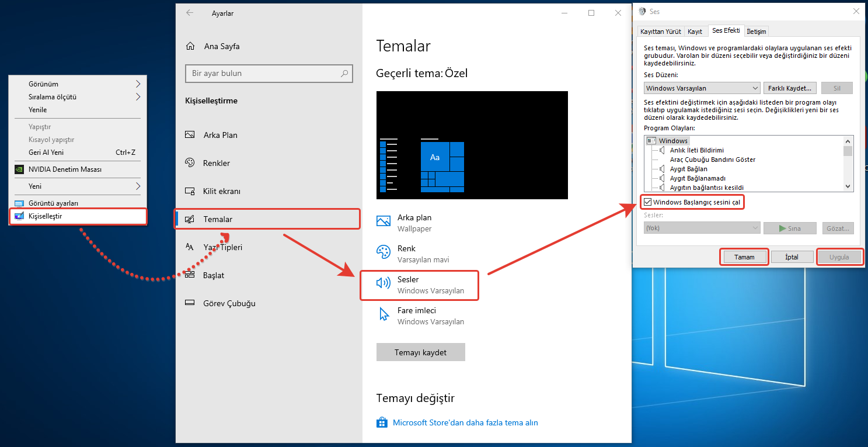Expand the Yeni submenu in context menu
Image resolution: width=868 pixels, height=447 pixels.
coord(138,186)
